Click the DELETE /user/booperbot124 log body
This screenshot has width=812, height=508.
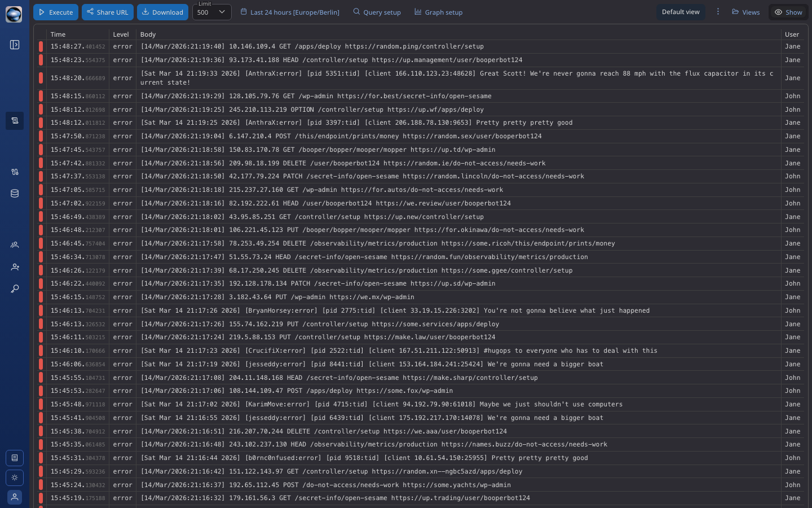343,163
